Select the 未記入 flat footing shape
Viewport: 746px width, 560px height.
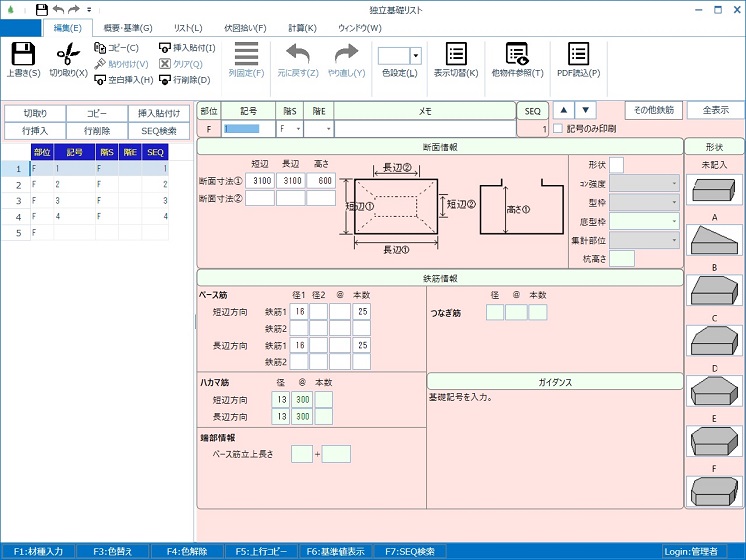point(714,190)
